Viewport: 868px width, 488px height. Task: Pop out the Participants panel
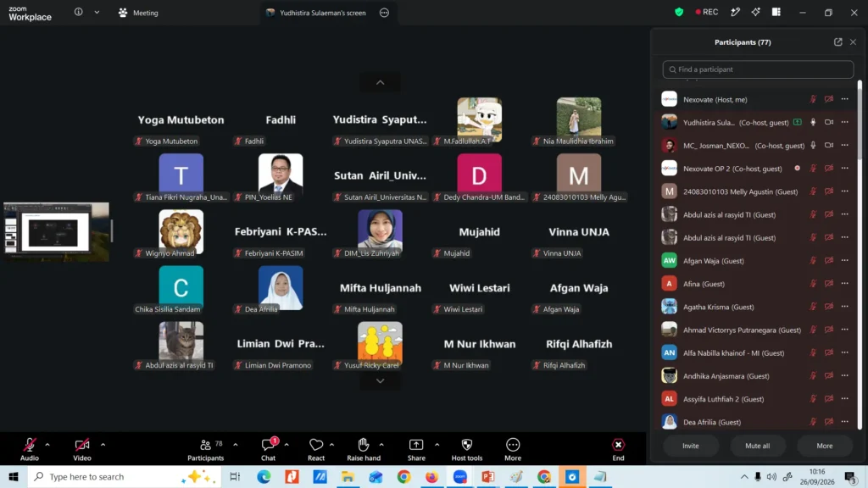coord(838,42)
